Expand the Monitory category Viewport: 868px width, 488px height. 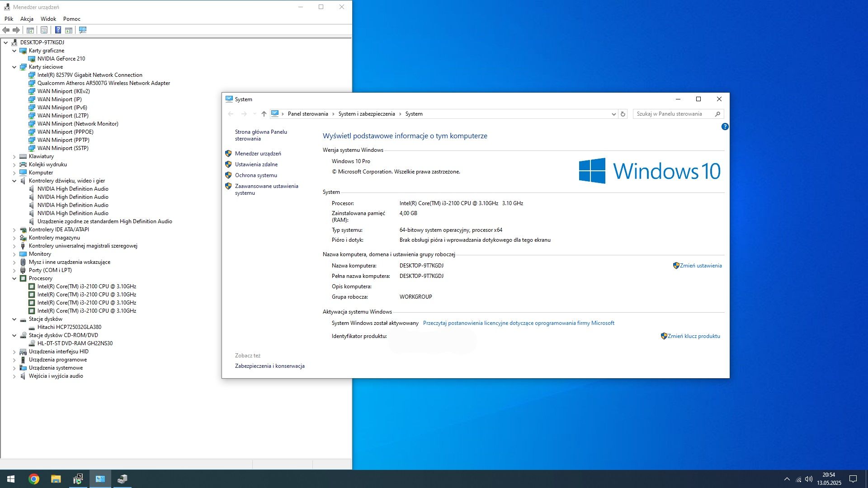(14, 254)
